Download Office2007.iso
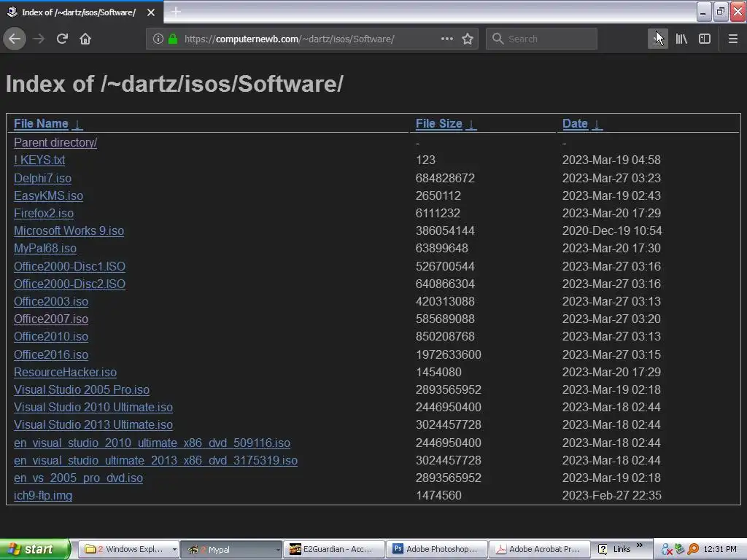This screenshot has width=747, height=560. click(51, 319)
